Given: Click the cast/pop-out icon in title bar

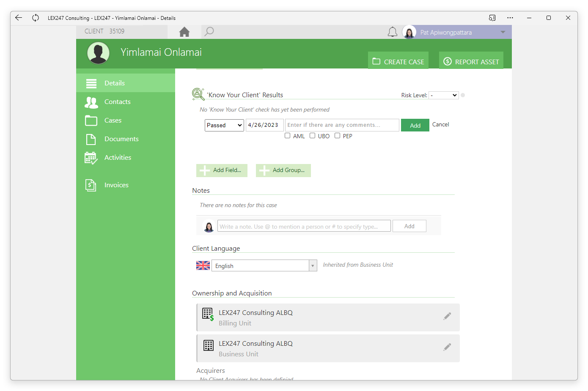Looking at the screenshot, I should [x=492, y=18].
